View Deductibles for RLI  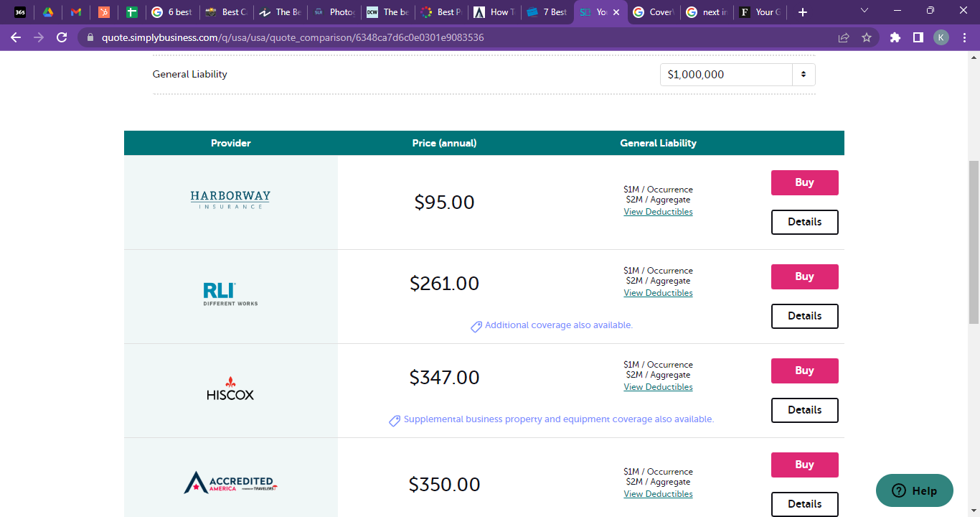[x=658, y=293]
